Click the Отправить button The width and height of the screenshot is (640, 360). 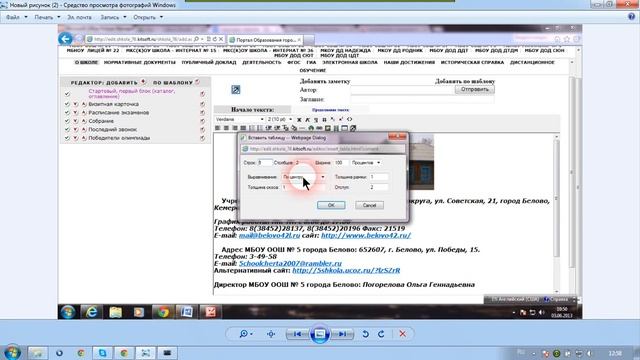pyautogui.click(x=475, y=89)
